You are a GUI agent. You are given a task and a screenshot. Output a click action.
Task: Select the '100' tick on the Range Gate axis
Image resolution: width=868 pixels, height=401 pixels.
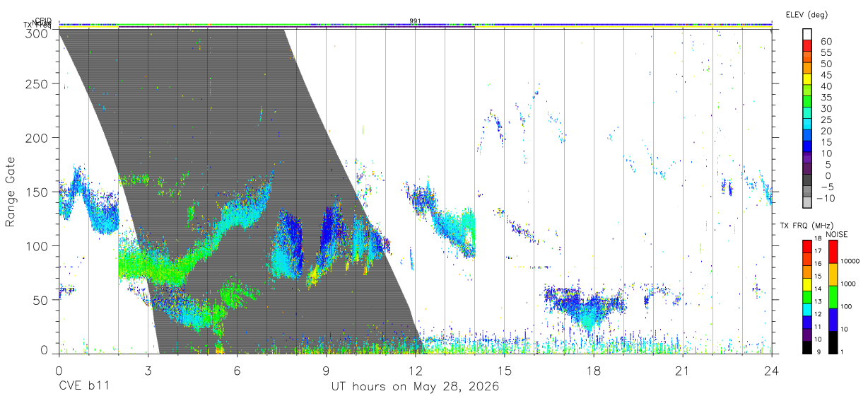click(37, 245)
